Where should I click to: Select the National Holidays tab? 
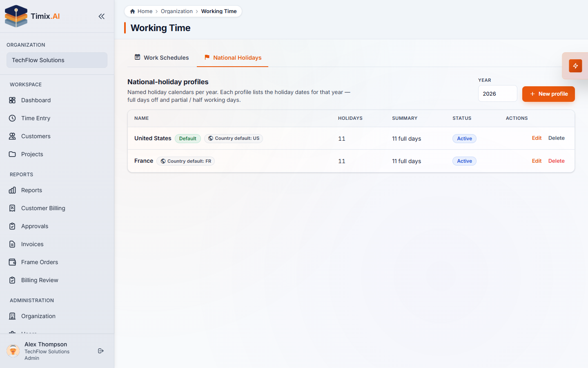coord(233,58)
